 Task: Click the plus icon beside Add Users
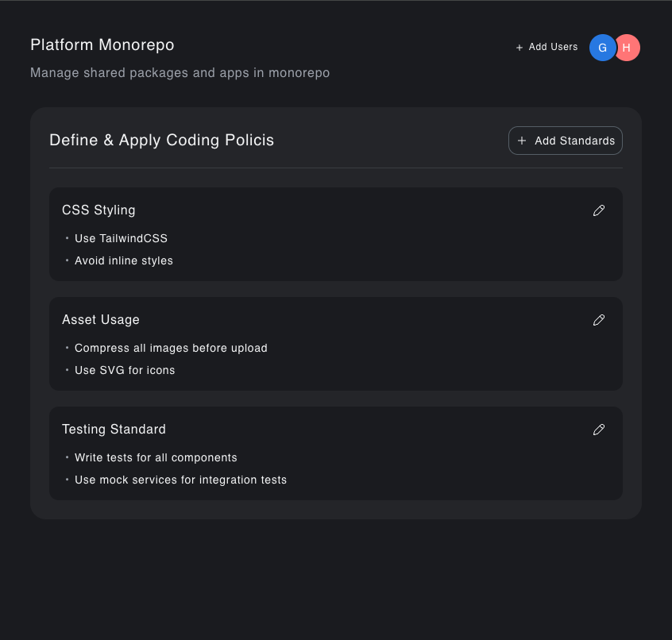[519, 48]
